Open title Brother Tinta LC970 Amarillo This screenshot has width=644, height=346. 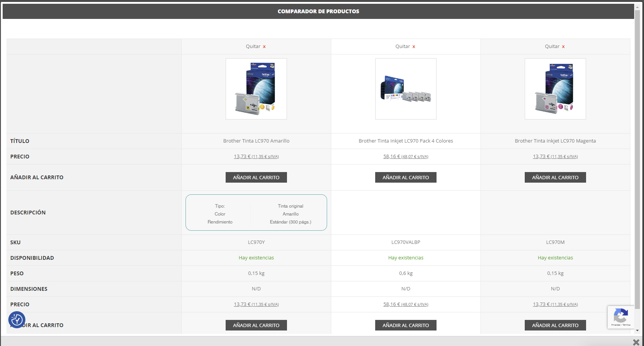(x=256, y=141)
